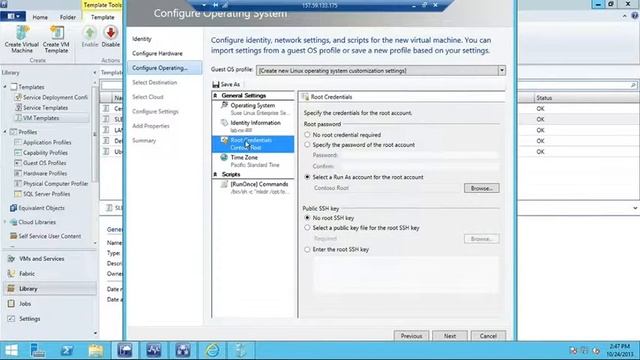Collapse the Scripts section
This screenshot has width=640, height=360.
[x=215, y=174]
